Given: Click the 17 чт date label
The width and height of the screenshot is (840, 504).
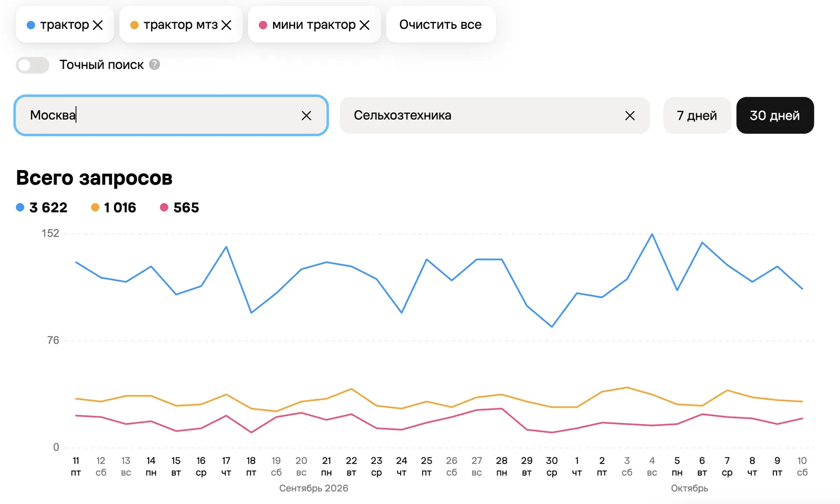Looking at the screenshot, I should 226,466.
